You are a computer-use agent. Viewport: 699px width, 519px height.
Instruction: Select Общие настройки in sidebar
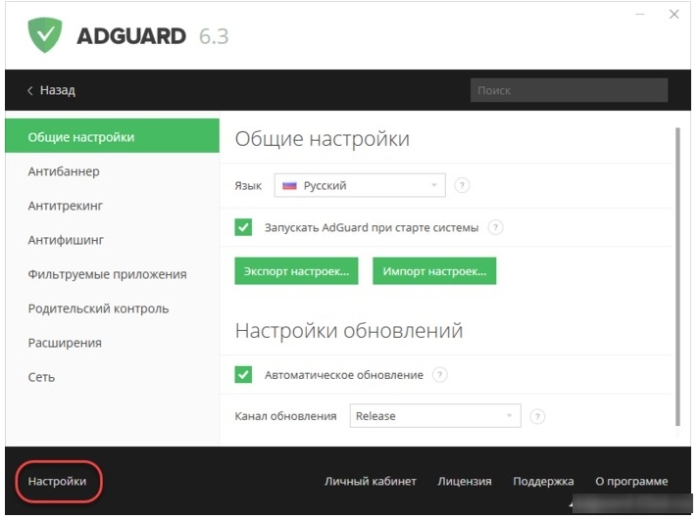click(112, 136)
